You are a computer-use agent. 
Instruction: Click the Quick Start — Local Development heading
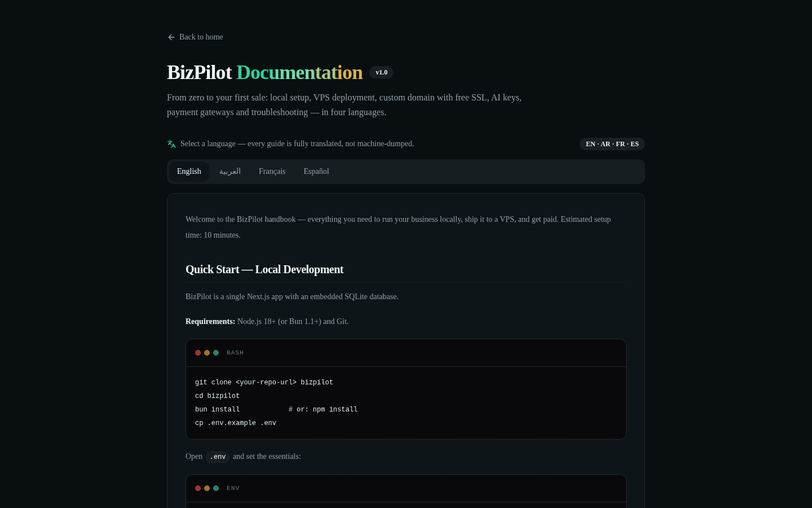pos(264,269)
